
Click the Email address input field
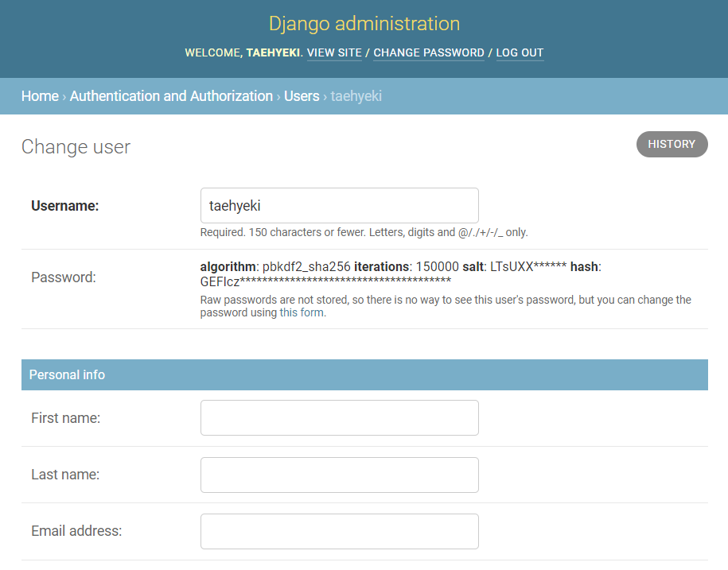(338, 531)
